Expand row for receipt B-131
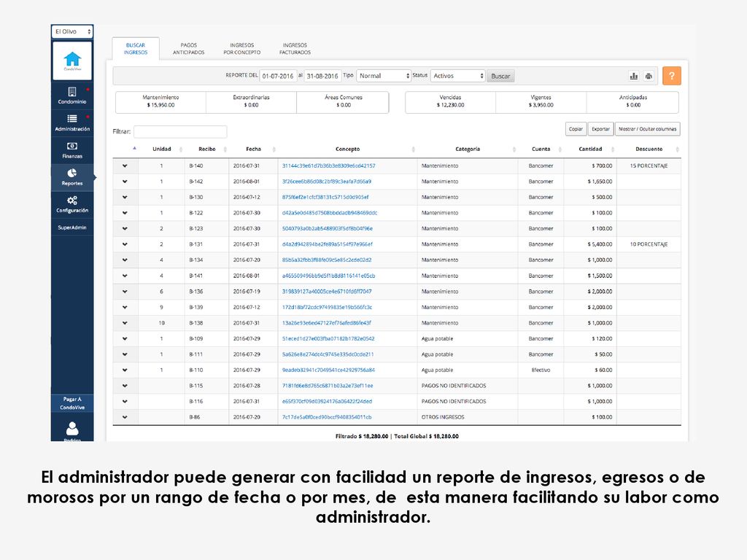747x560 pixels. click(x=125, y=244)
